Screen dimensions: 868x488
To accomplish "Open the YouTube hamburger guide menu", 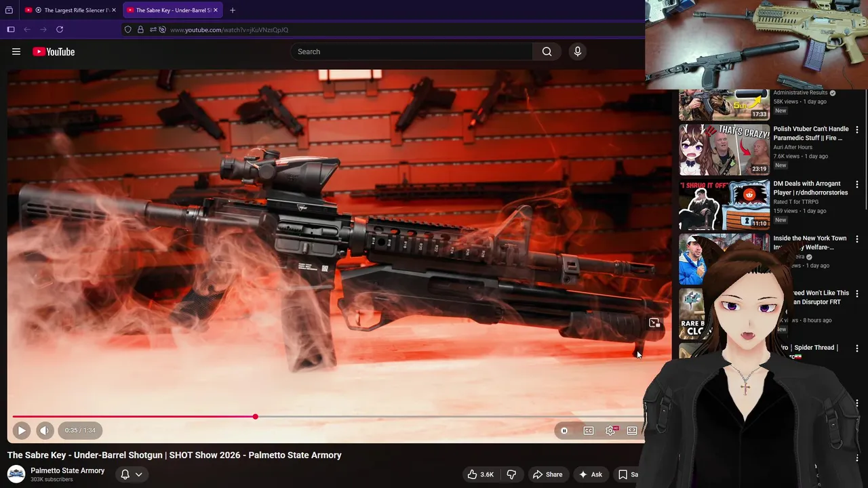I will pyautogui.click(x=16, y=52).
